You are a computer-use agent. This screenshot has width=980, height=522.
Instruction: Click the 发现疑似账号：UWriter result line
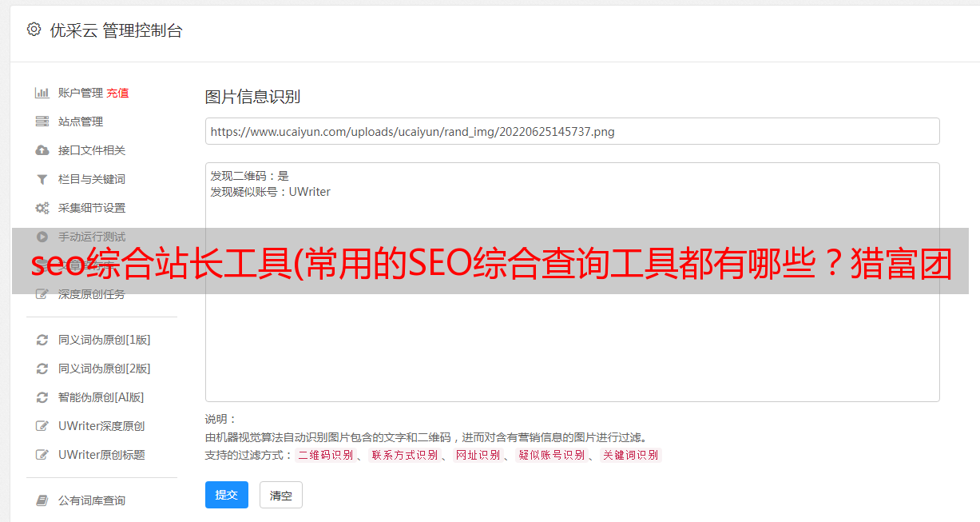(270, 192)
